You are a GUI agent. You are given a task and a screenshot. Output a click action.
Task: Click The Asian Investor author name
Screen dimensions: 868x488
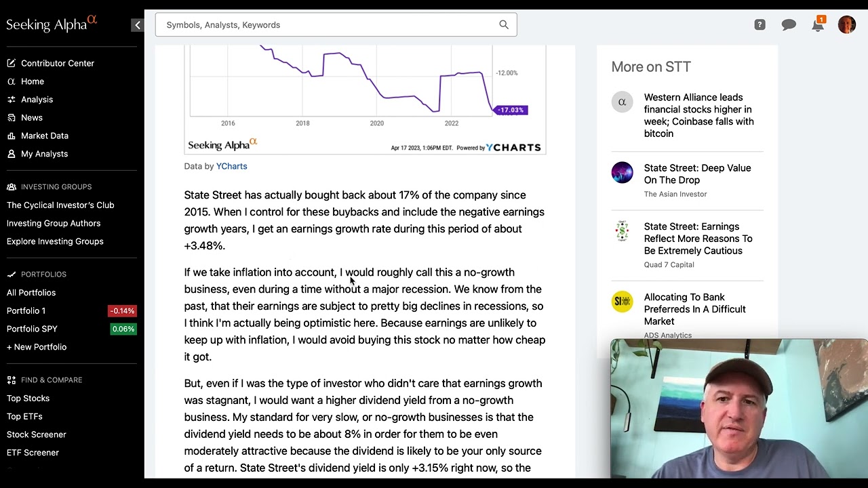[675, 194]
